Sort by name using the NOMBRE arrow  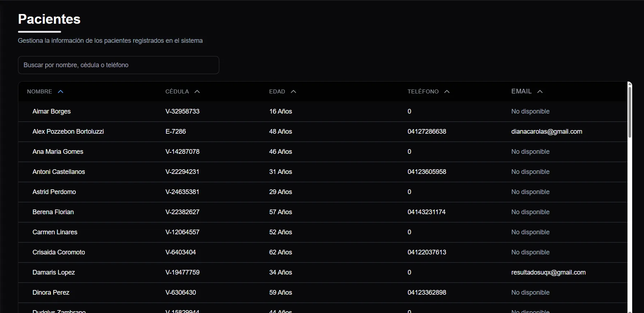coord(61,92)
